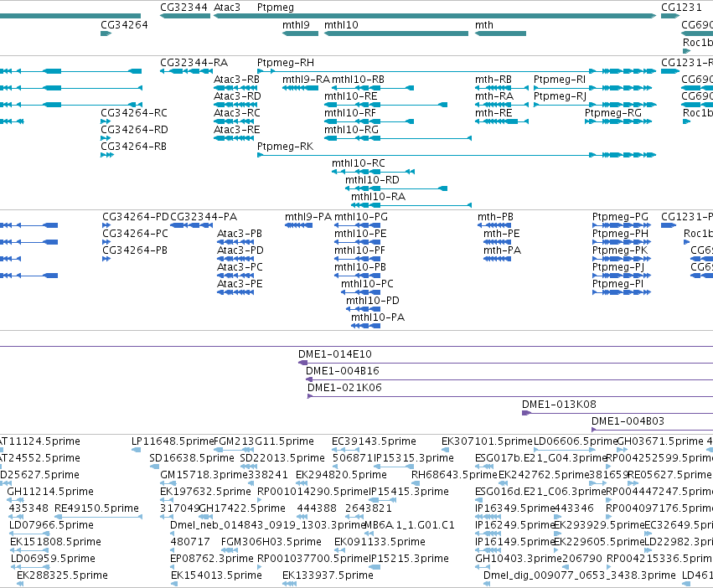Click EST LP11648.5prime
The image size is (713, 588).
(x=173, y=441)
